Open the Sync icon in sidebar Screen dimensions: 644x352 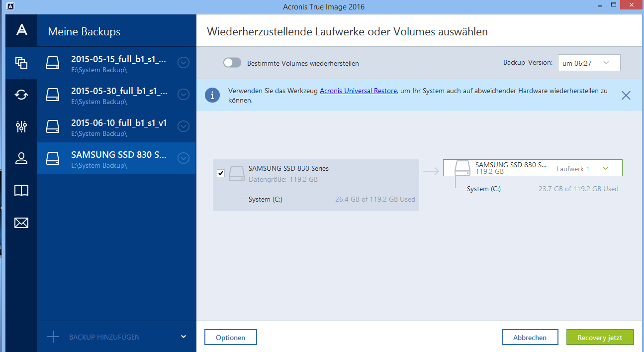point(21,95)
